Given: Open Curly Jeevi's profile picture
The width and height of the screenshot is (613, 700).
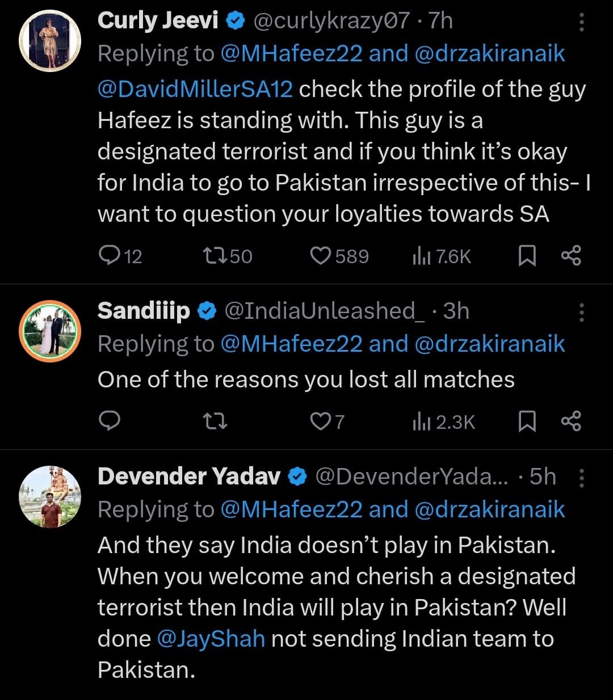Looking at the screenshot, I should tap(50, 41).
